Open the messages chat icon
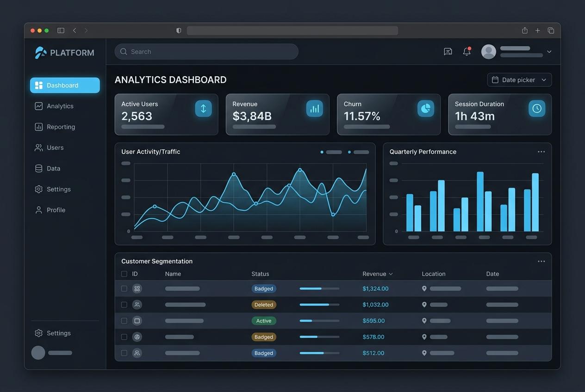 pyautogui.click(x=448, y=52)
